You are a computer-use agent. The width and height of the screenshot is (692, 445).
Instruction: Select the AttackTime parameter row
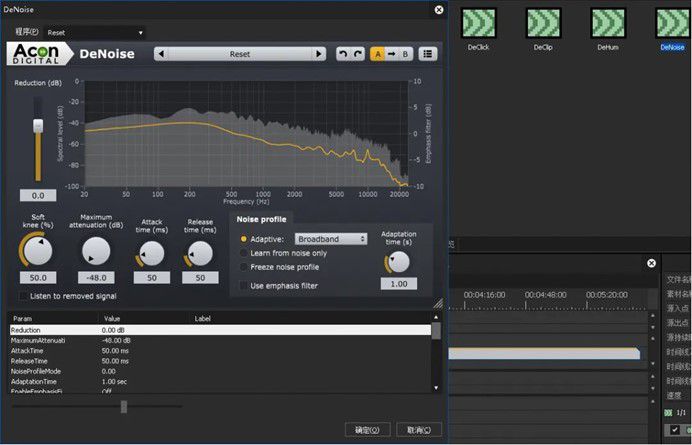pyautogui.click(x=220, y=351)
